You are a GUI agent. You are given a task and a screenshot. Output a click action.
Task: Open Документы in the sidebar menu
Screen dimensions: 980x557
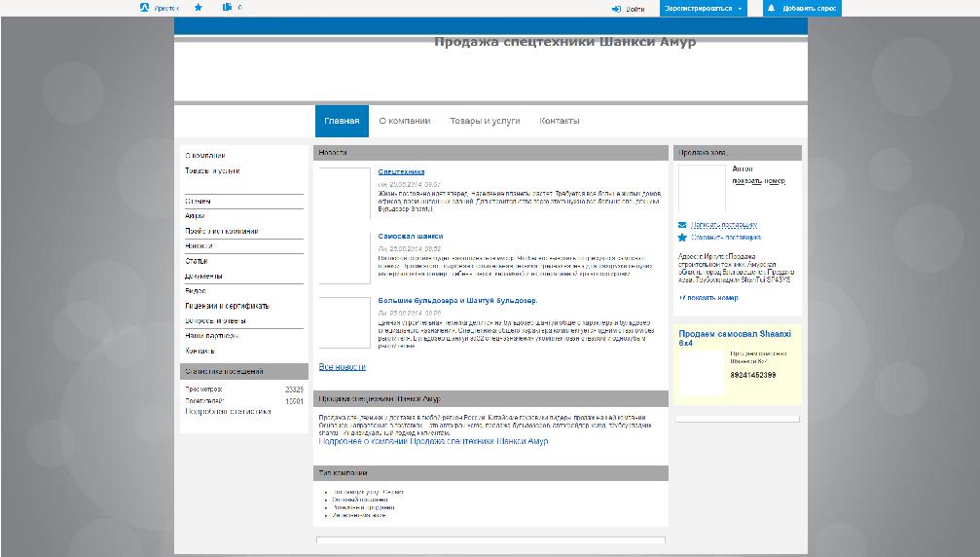pos(203,277)
